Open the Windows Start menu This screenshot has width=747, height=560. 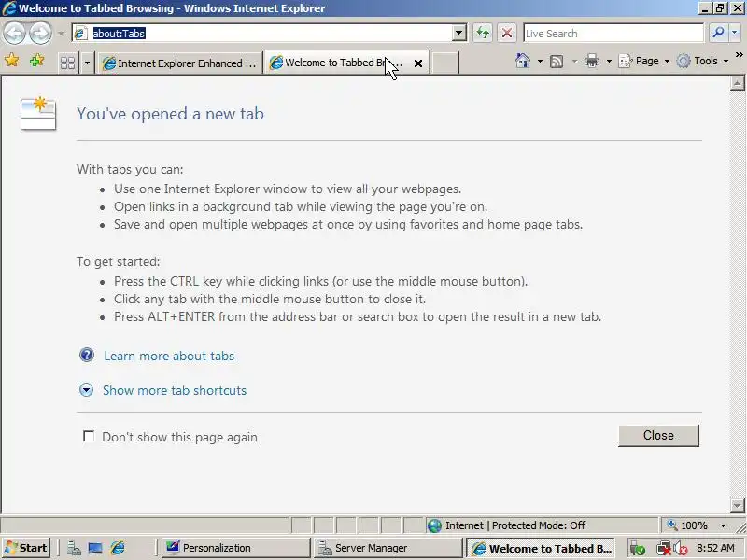26,548
